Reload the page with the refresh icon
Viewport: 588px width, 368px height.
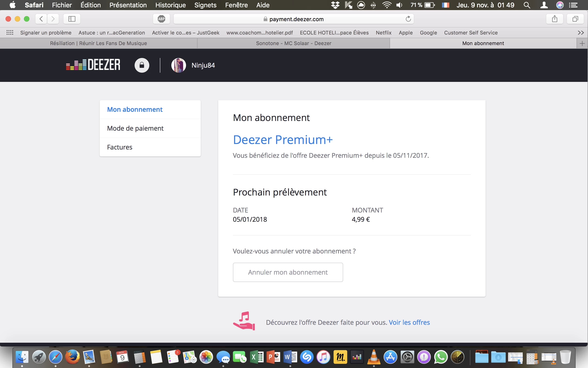(x=408, y=19)
